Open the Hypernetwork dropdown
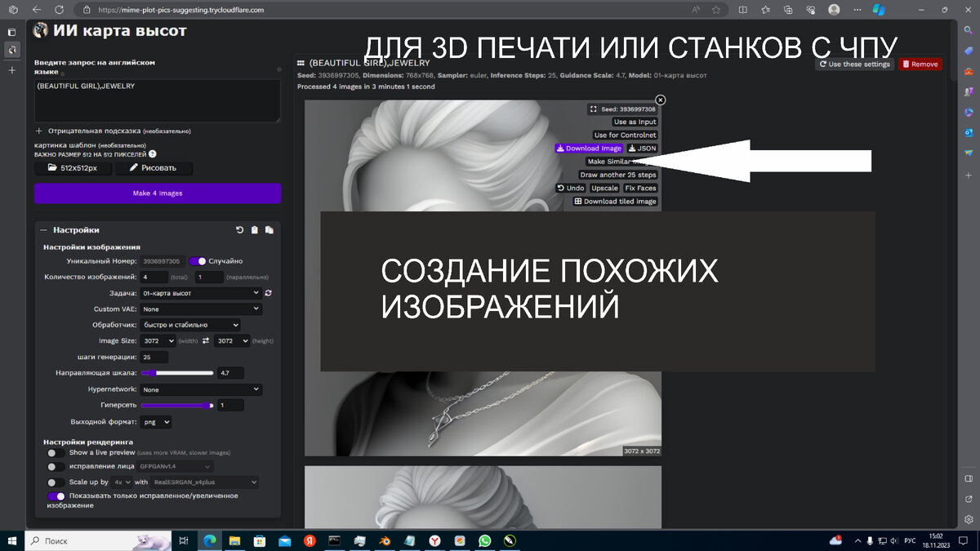The width and height of the screenshot is (980, 551). point(201,389)
